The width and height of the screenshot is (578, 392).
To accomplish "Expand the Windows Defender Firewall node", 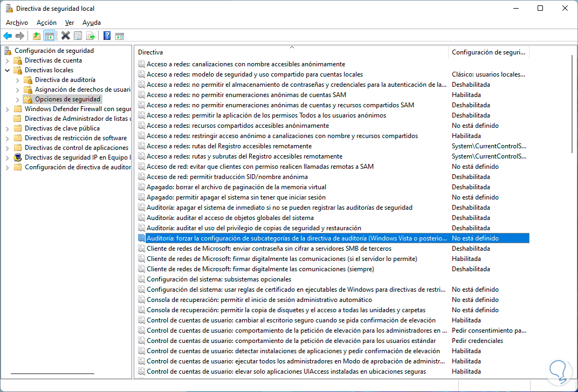I will pyautogui.click(x=8, y=109).
